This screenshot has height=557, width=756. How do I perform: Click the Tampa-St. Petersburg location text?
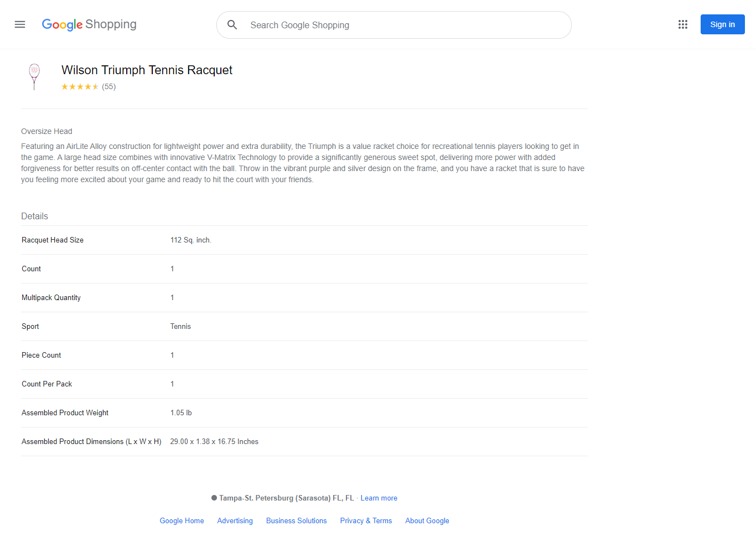tap(286, 498)
